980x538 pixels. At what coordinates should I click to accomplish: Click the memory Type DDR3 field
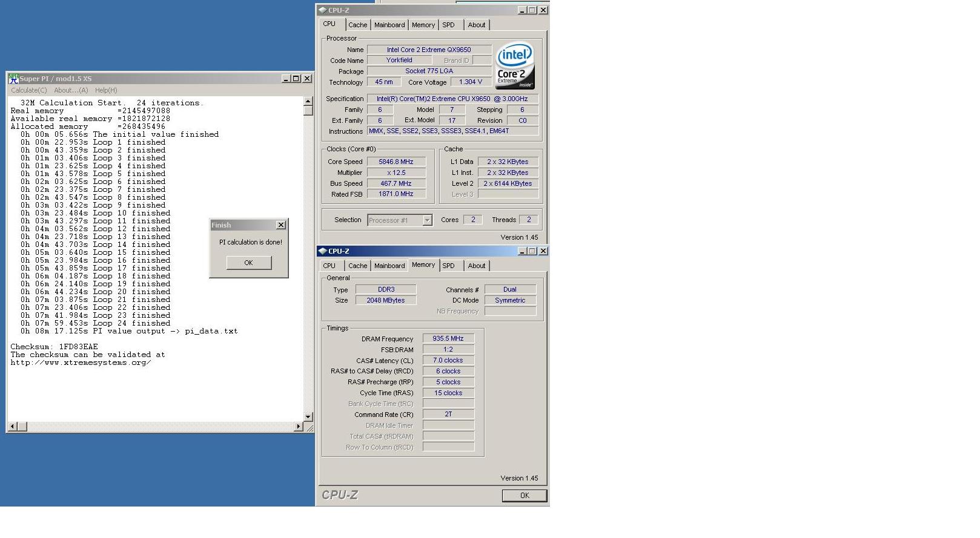coord(386,290)
